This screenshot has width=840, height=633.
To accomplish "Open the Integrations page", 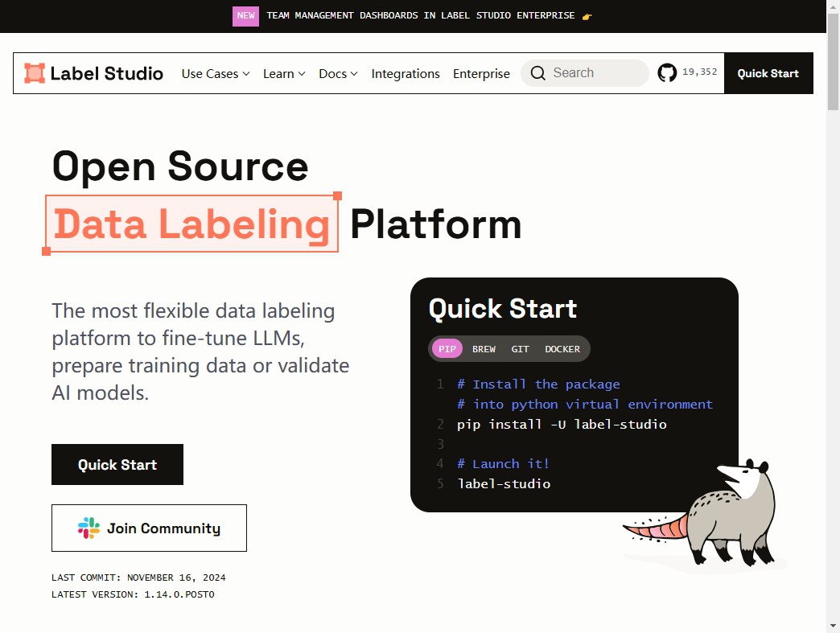I will (x=406, y=73).
